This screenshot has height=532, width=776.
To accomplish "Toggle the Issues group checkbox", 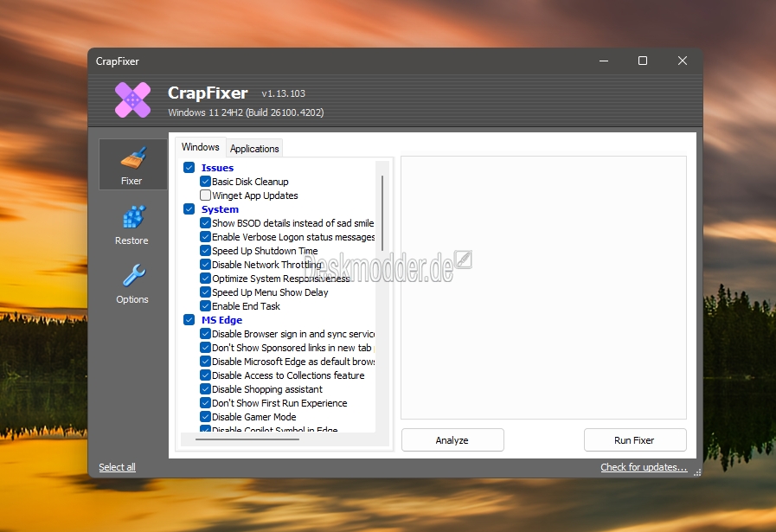I will (x=189, y=167).
